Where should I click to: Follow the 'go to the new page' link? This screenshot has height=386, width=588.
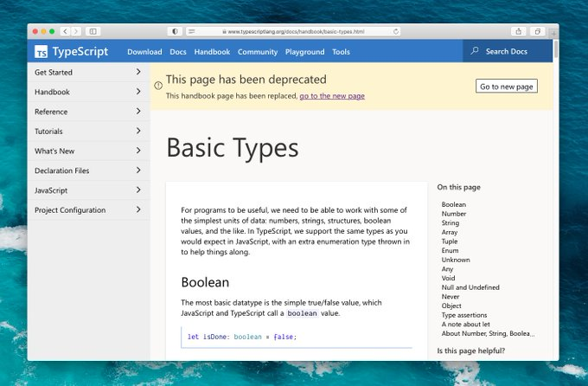332,96
